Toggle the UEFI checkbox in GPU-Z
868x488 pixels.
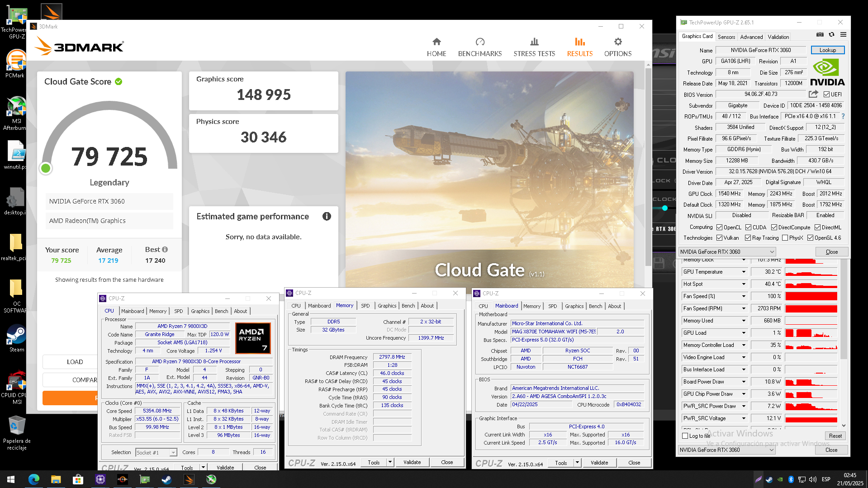(826, 95)
